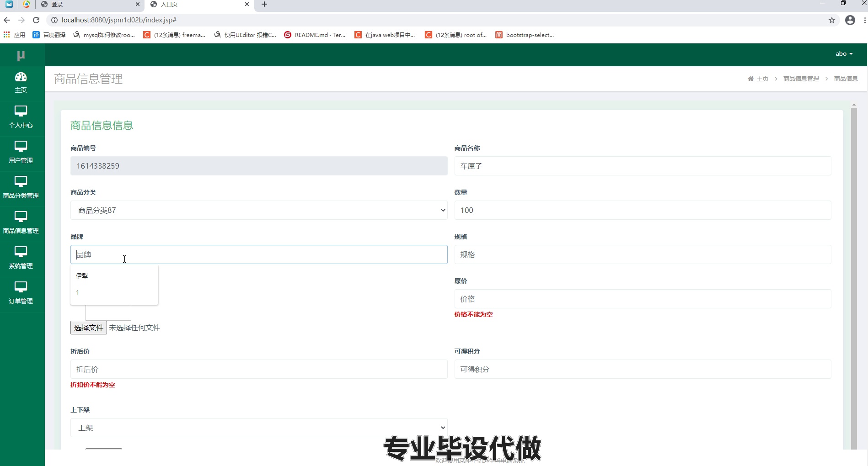The image size is (868, 466).
Task: Select 个人中心 in the sidebar
Action: (x=21, y=117)
